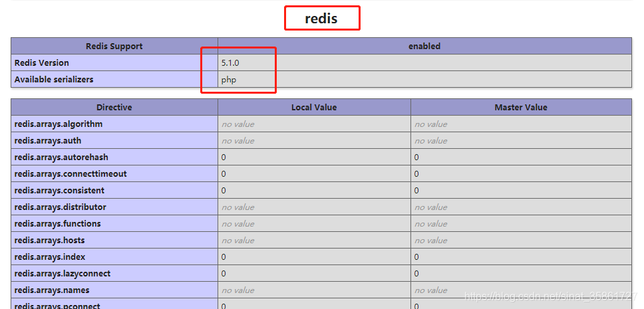Select the redis.arrays.pconnect directive
This screenshot has height=309, width=644.
tap(57, 306)
